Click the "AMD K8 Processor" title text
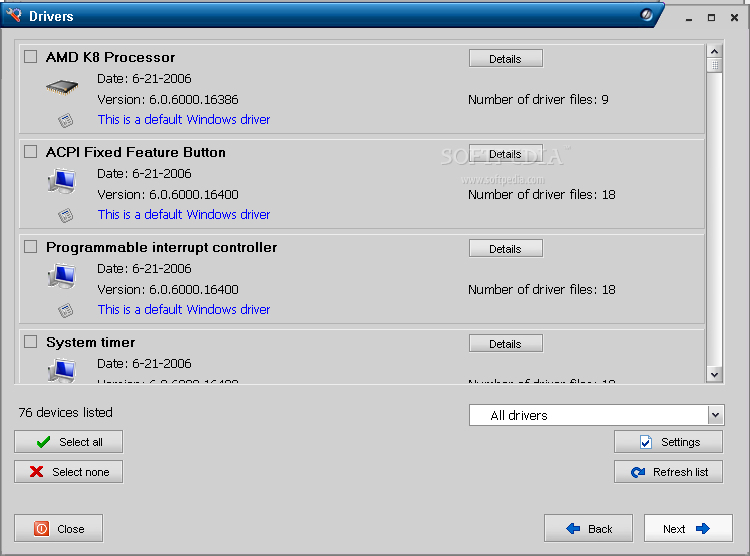The height and width of the screenshot is (556, 750). pyautogui.click(x=110, y=57)
